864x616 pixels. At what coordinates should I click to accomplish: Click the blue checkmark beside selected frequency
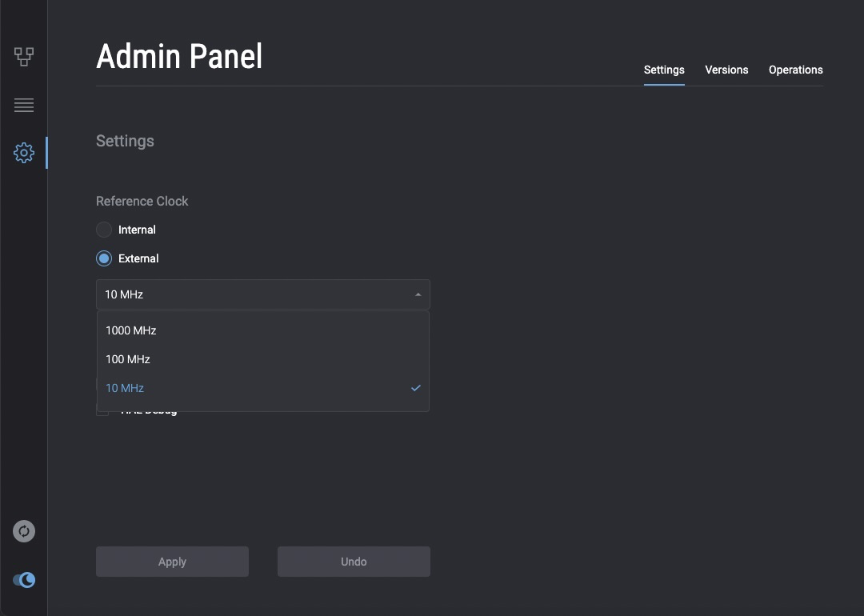pyautogui.click(x=416, y=388)
